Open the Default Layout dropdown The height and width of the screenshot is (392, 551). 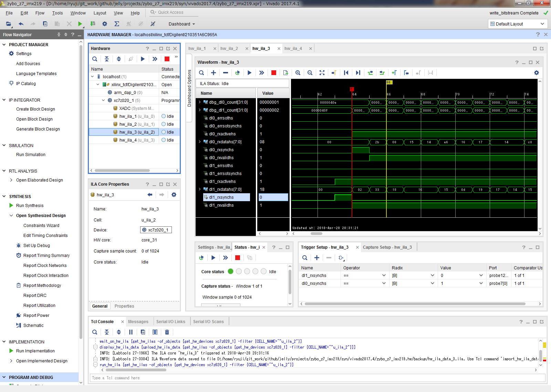(518, 24)
